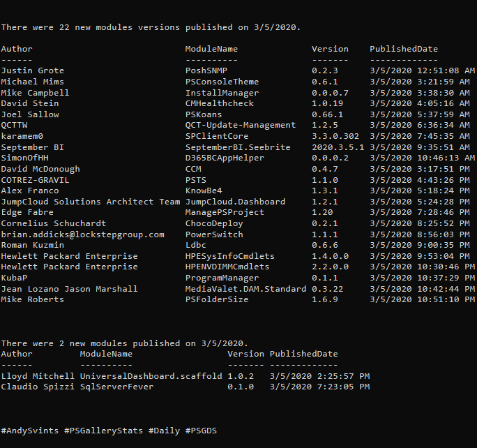Screen dimensions: 477x448
Task: Click the #AndySvints hashtag
Action: (x=30, y=431)
